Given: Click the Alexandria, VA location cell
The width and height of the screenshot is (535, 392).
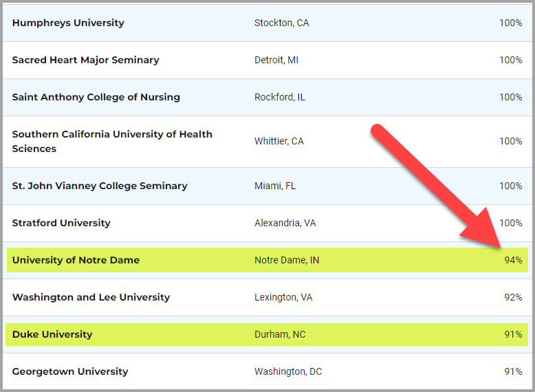Looking at the screenshot, I should pyautogui.click(x=285, y=223).
